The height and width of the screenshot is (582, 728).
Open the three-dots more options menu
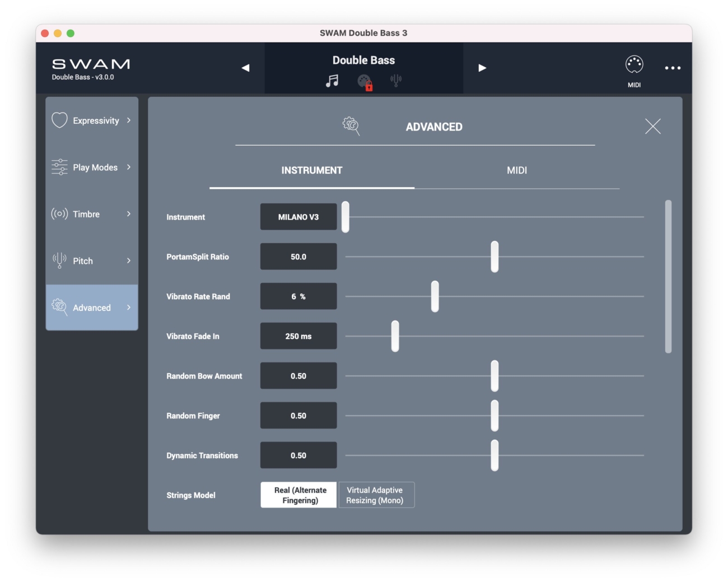[673, 68]
